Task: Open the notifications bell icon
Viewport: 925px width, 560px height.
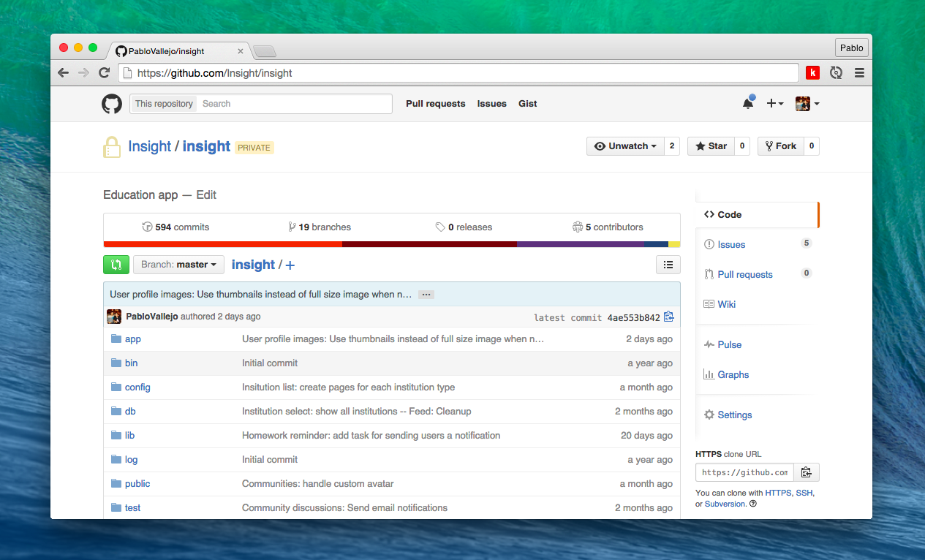Action: (x=748, y=104)
